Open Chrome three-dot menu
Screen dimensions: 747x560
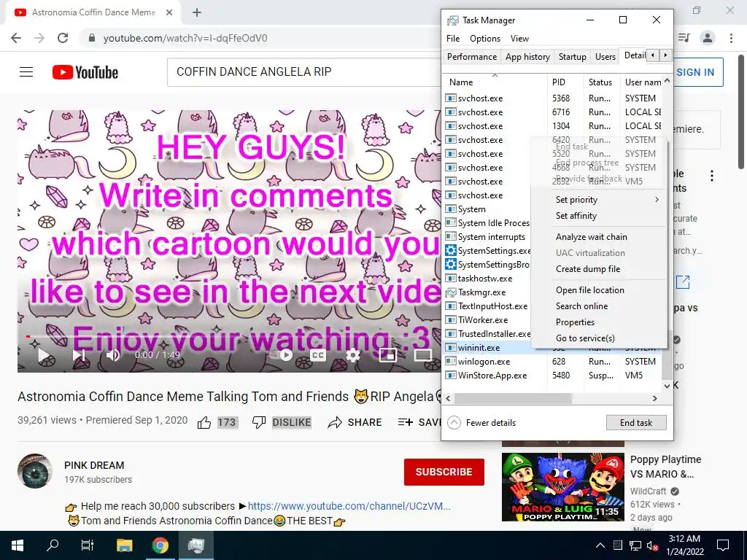pos(731,38)
